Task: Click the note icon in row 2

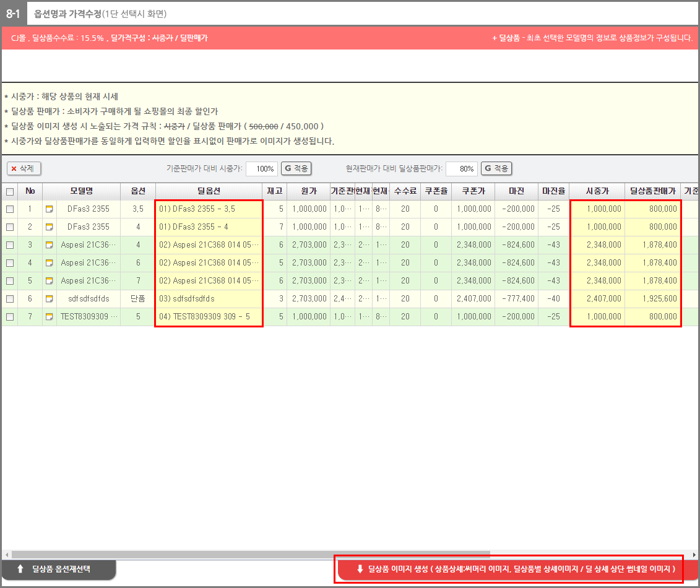Action: coord(50,227)
